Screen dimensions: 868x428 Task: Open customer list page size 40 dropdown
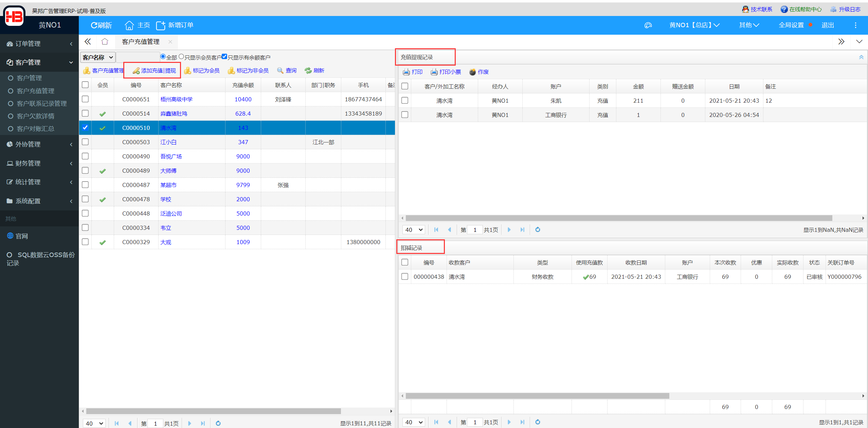click(x=94, y=423)
